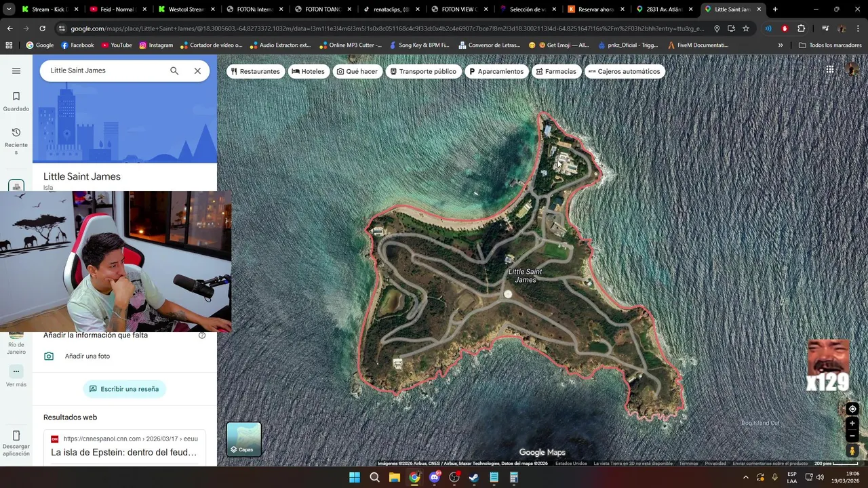Expand hidden bookmarks chevron
The image size is (868, 488).
click(x=781, y=45)
